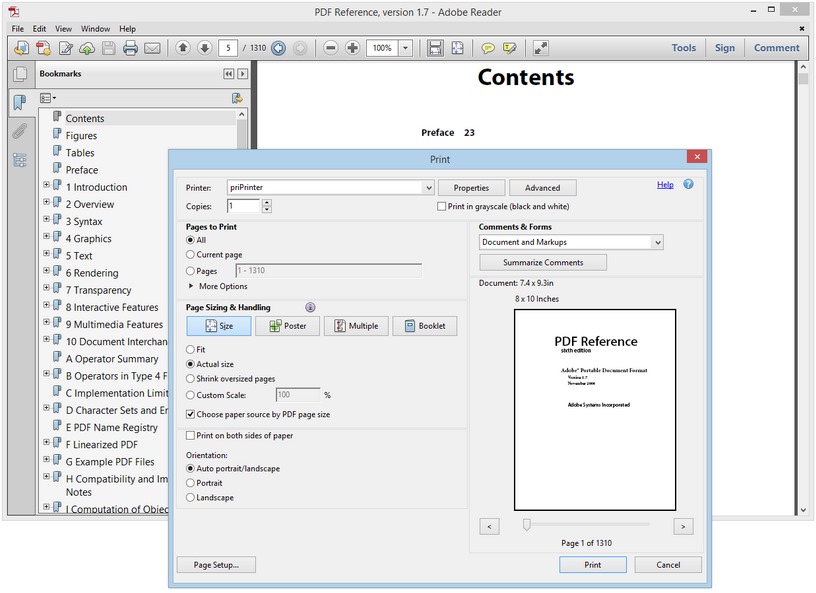Open the Printer dropdown list
Image resolution: width=816 pixels, height=593 pixels.
pyautogui.click(x=428, y=187)
